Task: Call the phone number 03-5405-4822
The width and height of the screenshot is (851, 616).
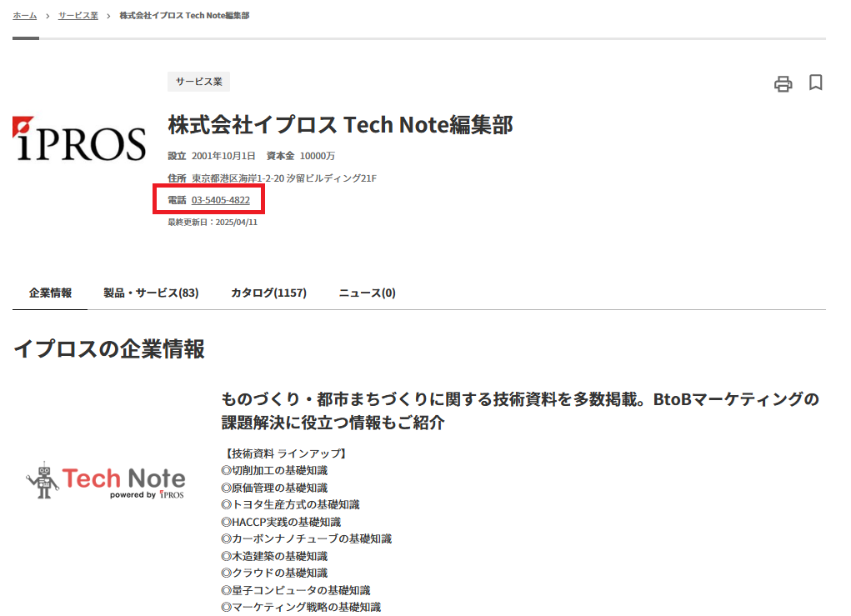Action: 220,200
